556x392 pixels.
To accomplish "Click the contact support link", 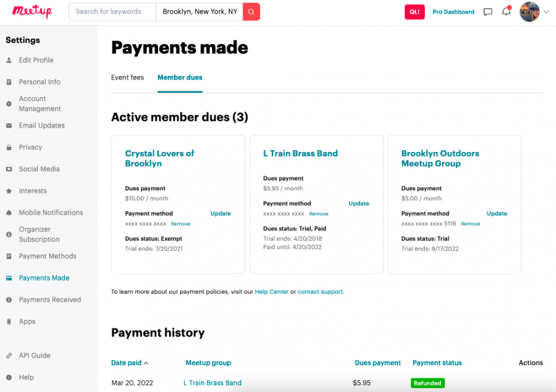I will (x=320, y=292).
